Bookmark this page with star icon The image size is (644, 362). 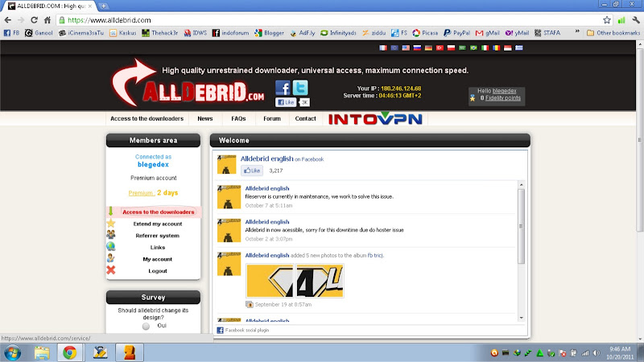(607, 20)
